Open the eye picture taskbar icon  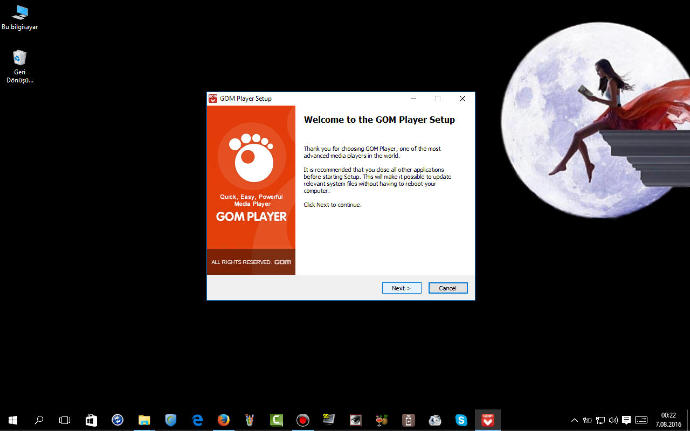pyautogui.click(x=356, y=420)
